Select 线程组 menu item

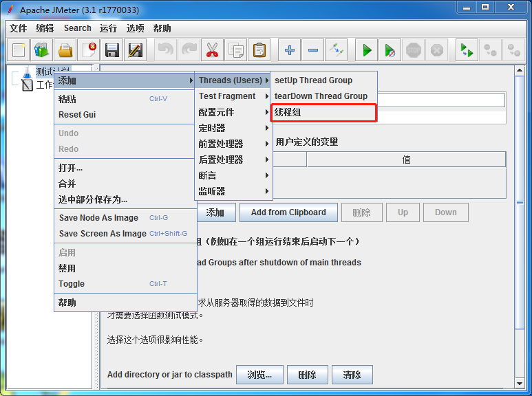[323, 113]
